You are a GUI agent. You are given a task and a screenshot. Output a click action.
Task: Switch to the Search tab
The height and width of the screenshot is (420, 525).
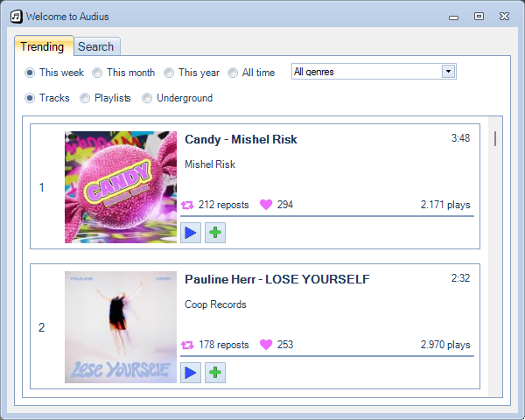point(95,46)
